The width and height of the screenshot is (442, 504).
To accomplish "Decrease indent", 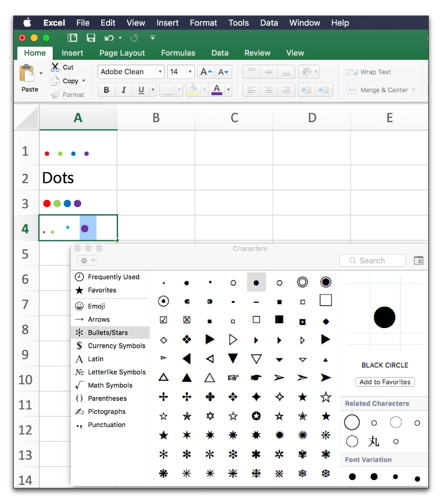I will click(306, 90).
